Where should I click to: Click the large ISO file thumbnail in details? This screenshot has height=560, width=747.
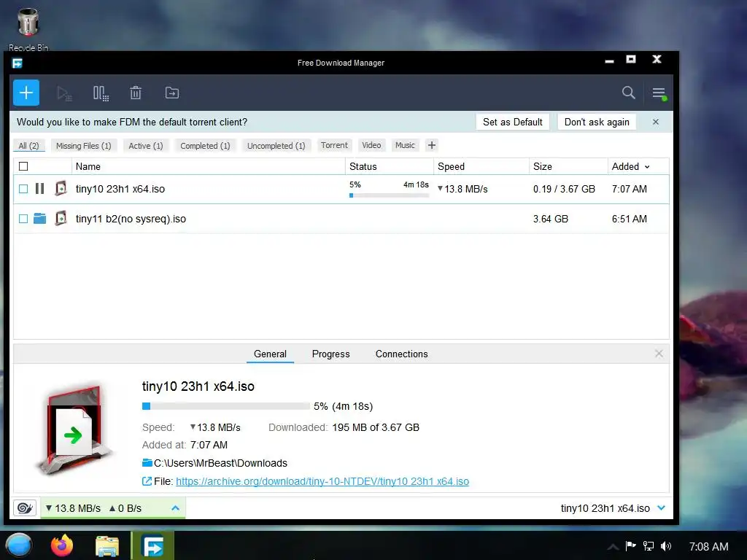[75, 429]
